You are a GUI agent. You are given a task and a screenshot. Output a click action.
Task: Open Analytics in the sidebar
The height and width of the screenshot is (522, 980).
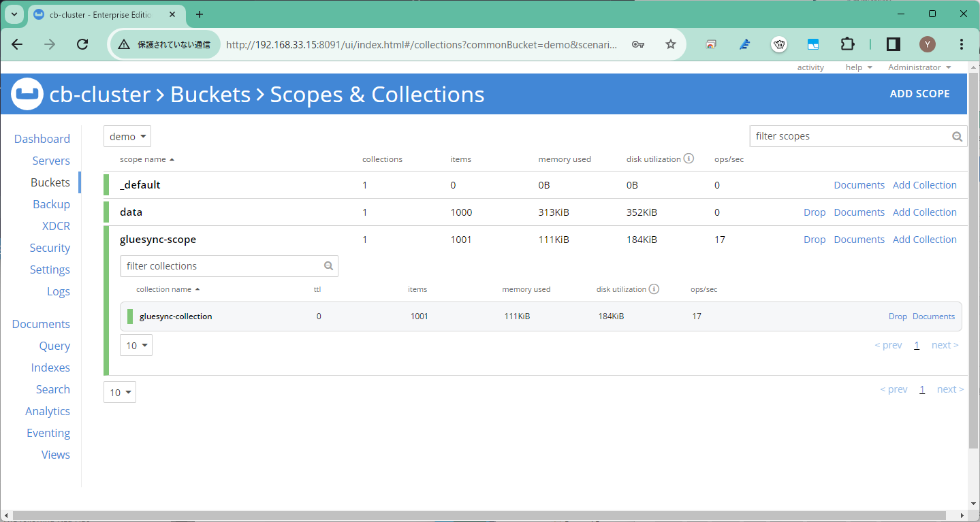[x=48, y=411]
